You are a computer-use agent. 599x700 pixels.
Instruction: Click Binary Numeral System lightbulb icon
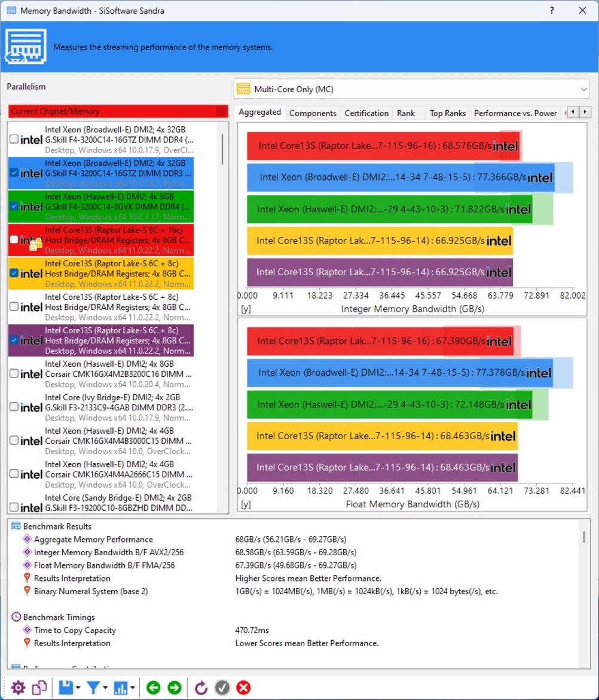[27, 591]
